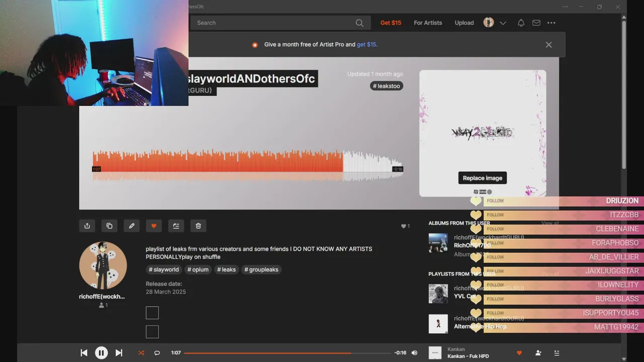Open the # leakstoo tag
The height and width of the screenshot is (362, 644).
coord(386,86)
